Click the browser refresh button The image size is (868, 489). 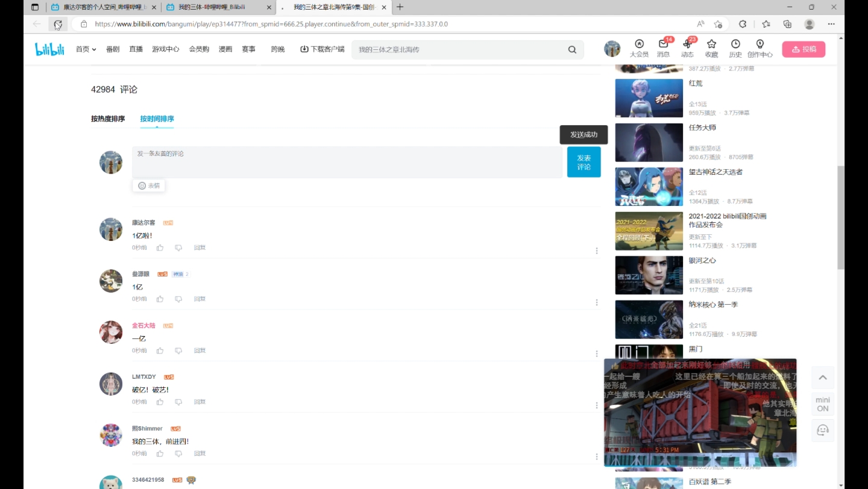(x=58, y=24)
